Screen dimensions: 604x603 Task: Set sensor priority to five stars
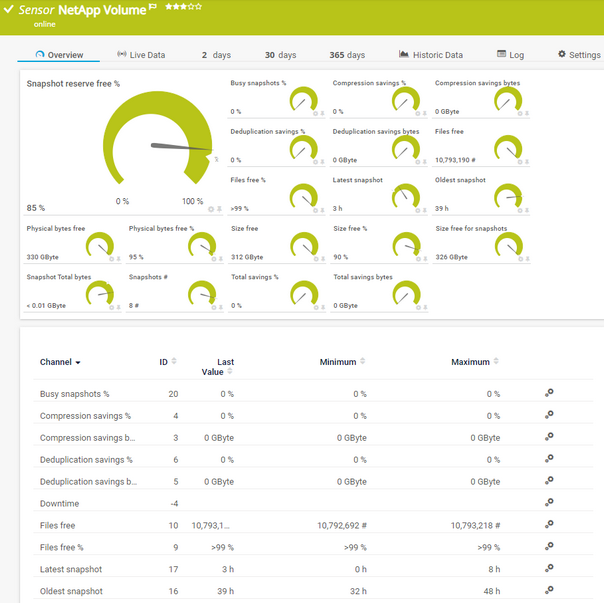coord(198,6)
